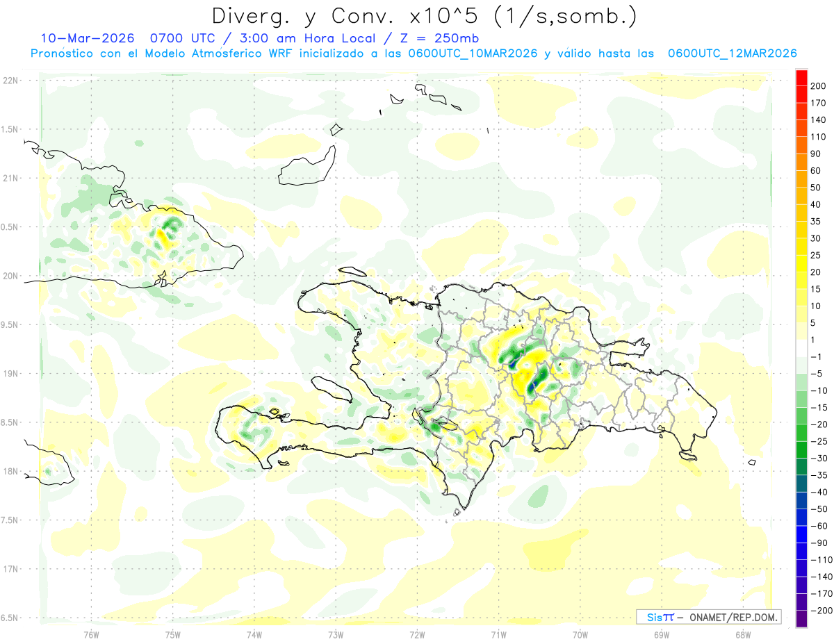Click the positive "40" color scale label
This screenshot has height=644, width=834.
(816, 204)
